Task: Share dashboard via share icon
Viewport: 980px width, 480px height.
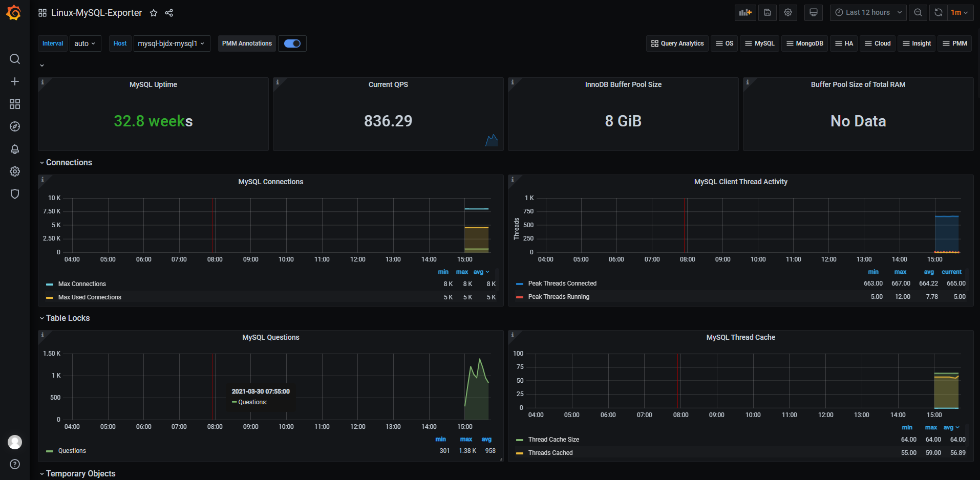Action: pos(169,13)
